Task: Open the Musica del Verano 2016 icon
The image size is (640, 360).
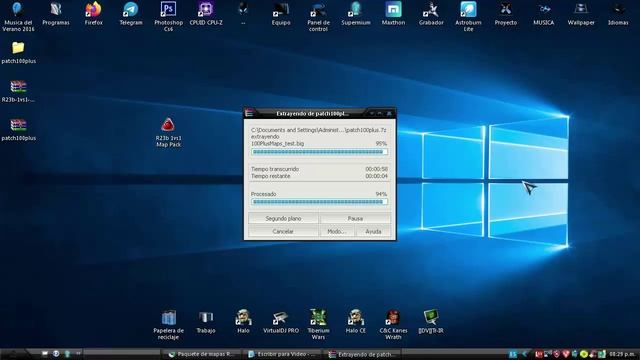Action: 18,16
